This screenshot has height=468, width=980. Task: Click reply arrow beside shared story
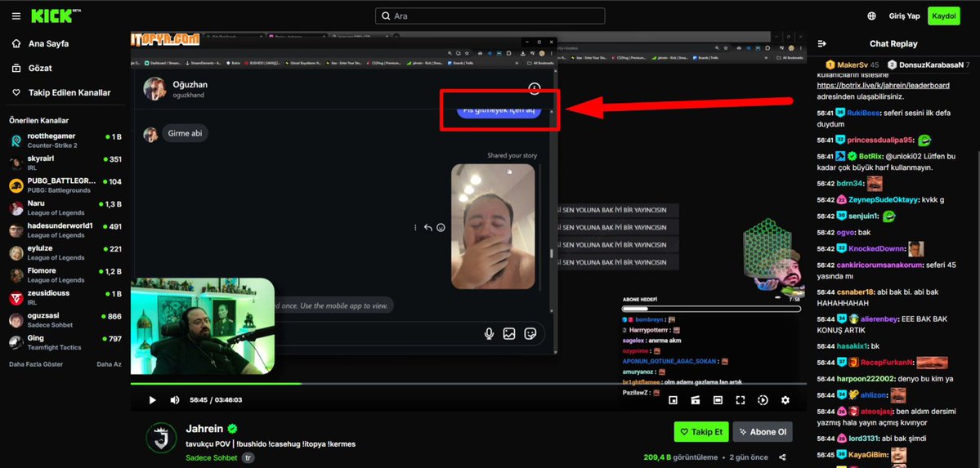[x=428, y=227]
